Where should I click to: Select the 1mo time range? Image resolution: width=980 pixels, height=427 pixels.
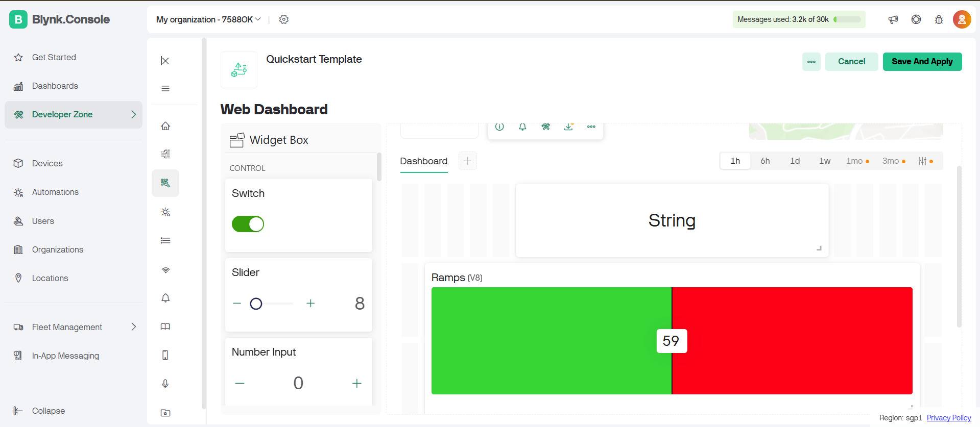(857, 161)
